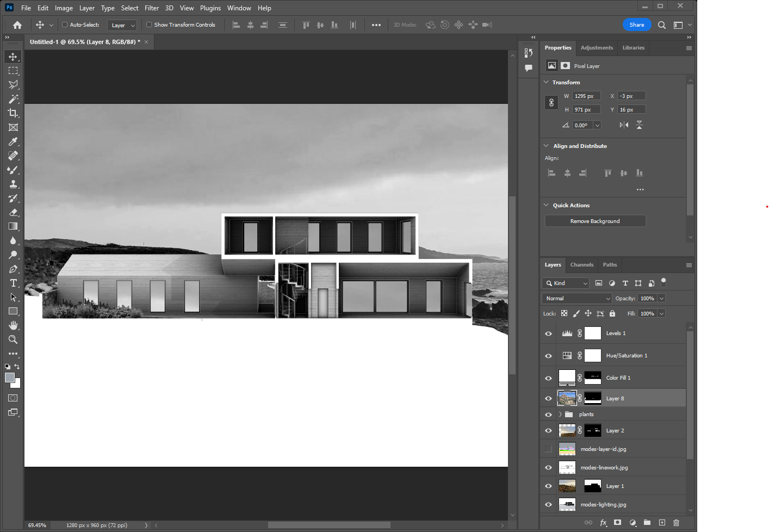Open the Normal blend mode dropdown
This screenshot has height=532, width=769.
click(x=576, y=298)
